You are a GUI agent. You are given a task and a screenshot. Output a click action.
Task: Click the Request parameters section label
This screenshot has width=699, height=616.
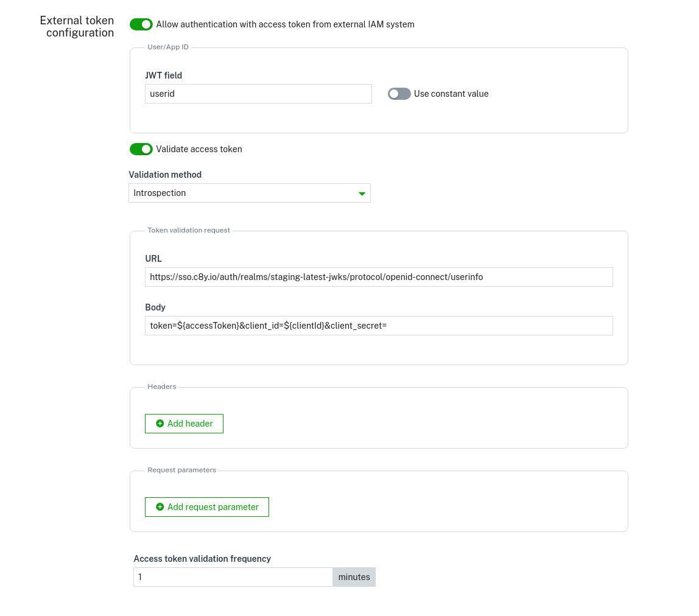pos(181,470)
